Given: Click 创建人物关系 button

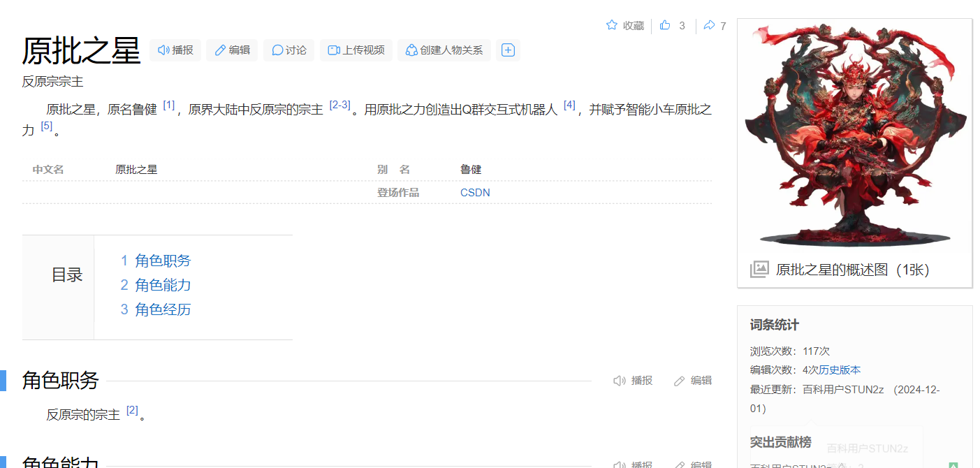Looking at the screenshot, I should coord(444,50).
